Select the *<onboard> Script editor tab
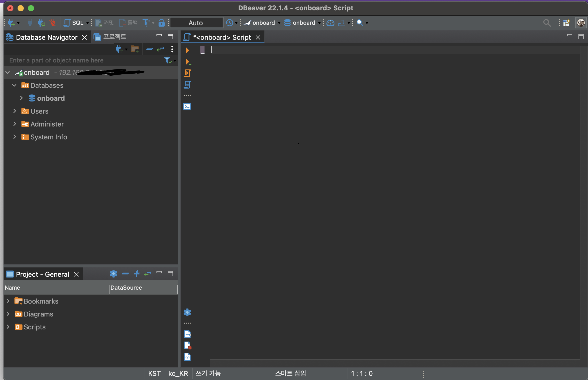The image size is (588, 380). pyautogui.click(x=222, y=37)
